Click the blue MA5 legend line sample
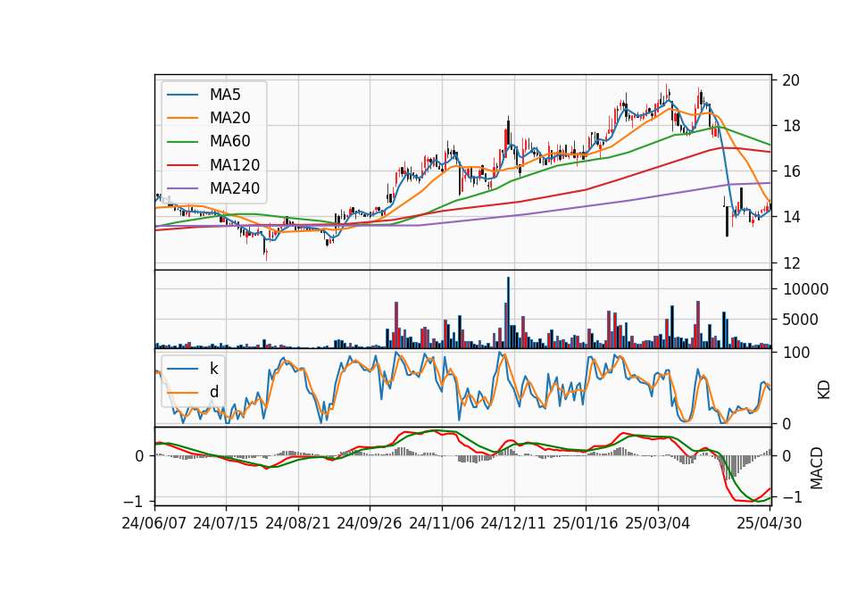The height and width of the screenshot is (616, 857). 182,96
